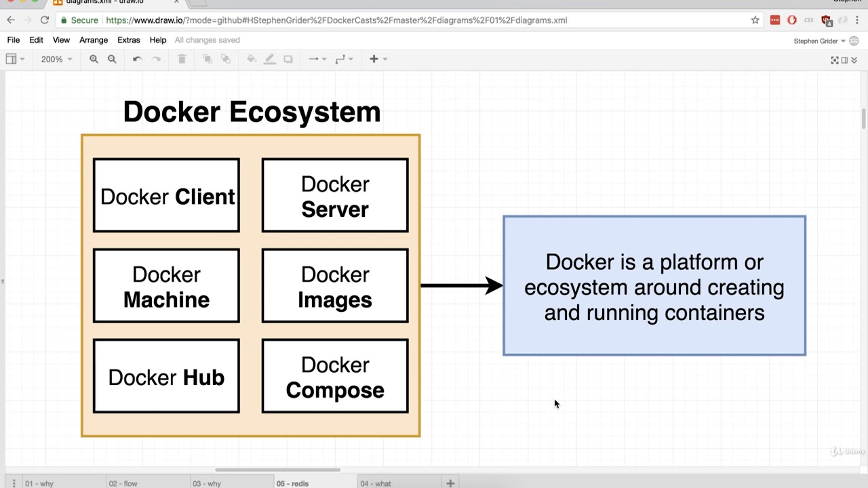Click the redo arrow icon

coord(156,59)
